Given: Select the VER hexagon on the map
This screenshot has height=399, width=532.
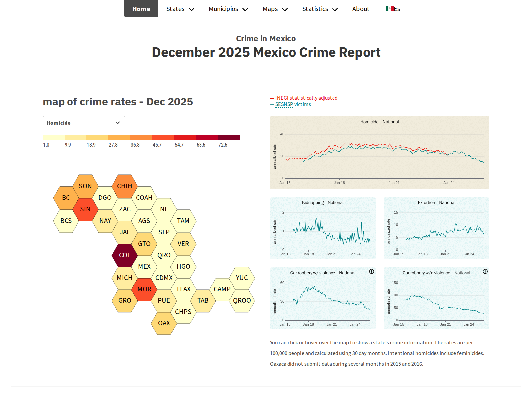Looking at the screenshot, I should pyautogui.click(x=183, y=244).
